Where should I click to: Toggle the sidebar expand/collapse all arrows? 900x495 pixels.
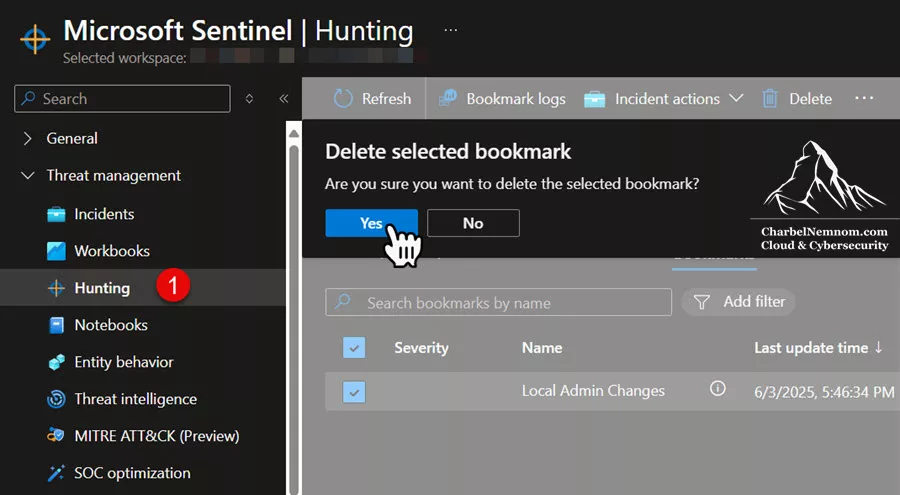(x=249, y=99)
